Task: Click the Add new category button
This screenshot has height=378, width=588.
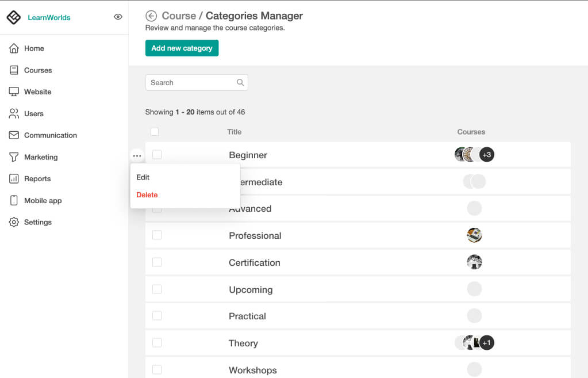Action: click(182, 48)
